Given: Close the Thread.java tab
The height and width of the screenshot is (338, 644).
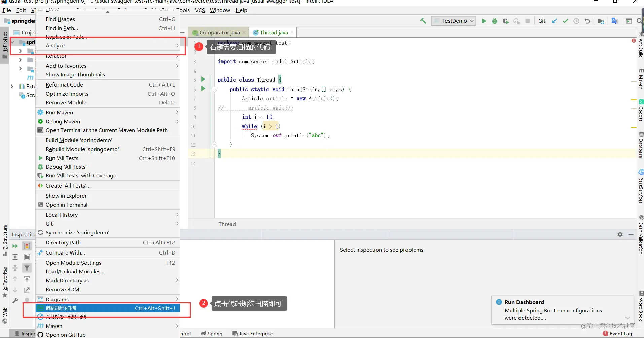Looking at the screenshot, I should 292,32.
